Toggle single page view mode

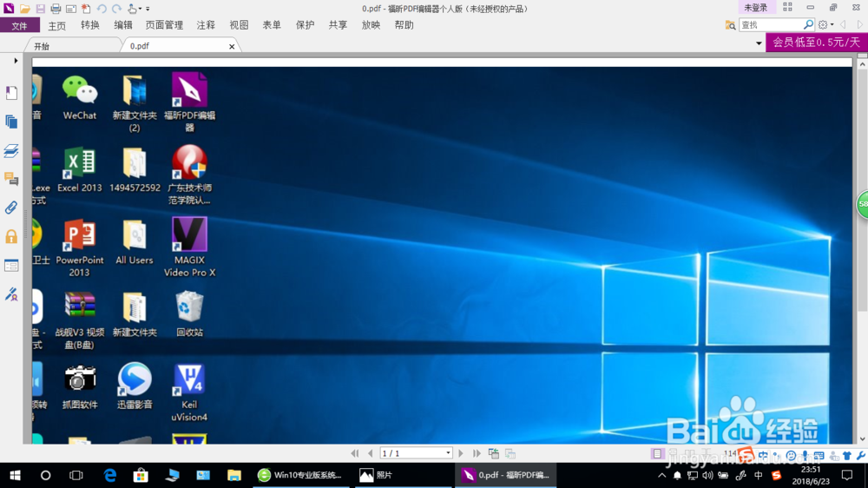point(656,453)
